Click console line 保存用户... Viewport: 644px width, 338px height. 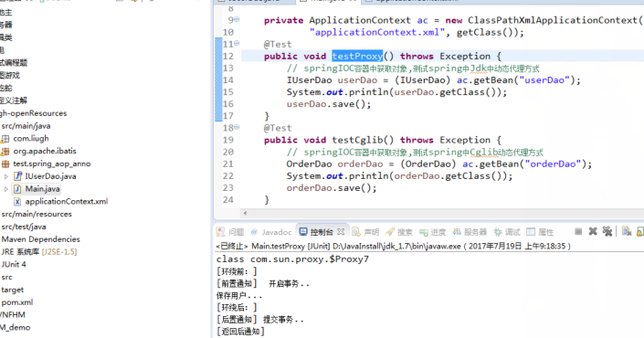[239, 296]
